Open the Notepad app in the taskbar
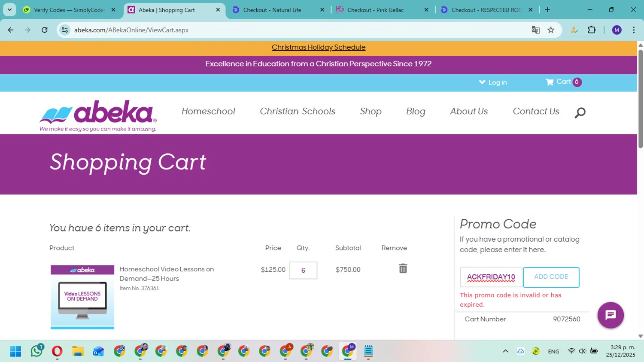644x362 pixels. pos(368,351)
